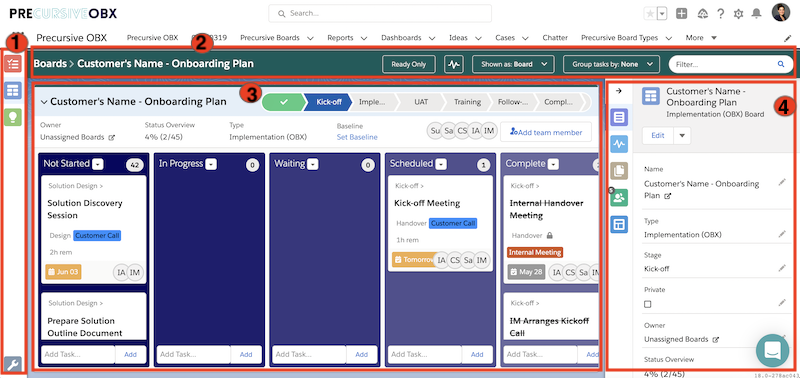Open the Scheduled column menu
This screenshot has height=378, width=800.
point(441,164)
